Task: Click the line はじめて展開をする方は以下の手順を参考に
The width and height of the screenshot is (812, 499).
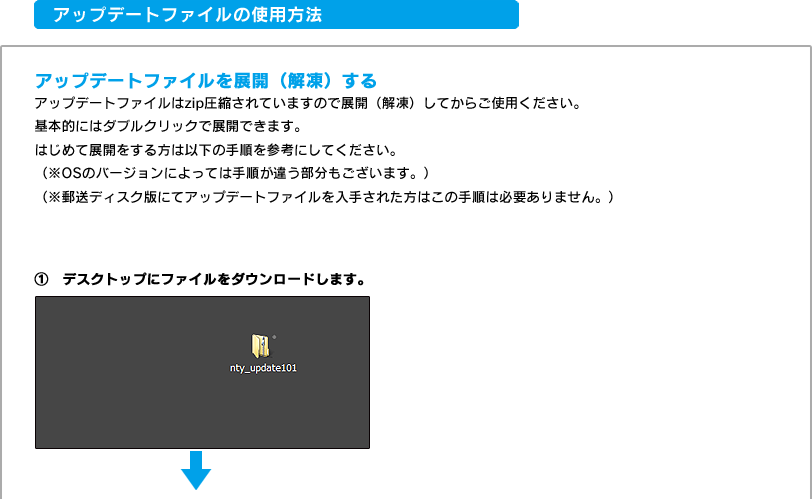Action: pos(216,150)
